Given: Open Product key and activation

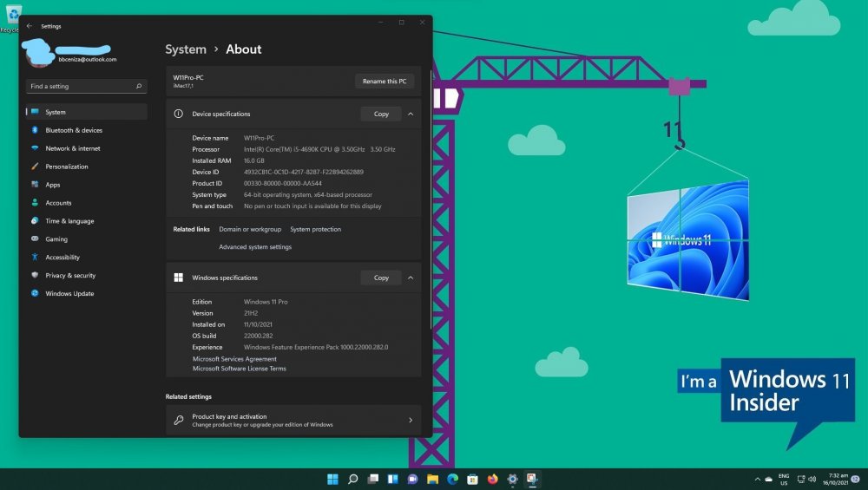Looking at the screenshot, I should (x=293, y=421).
